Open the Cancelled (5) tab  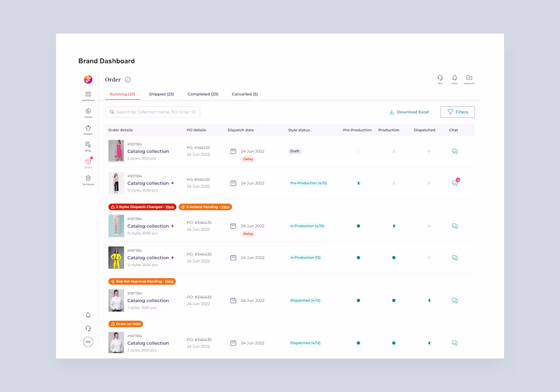coord(244,94)
